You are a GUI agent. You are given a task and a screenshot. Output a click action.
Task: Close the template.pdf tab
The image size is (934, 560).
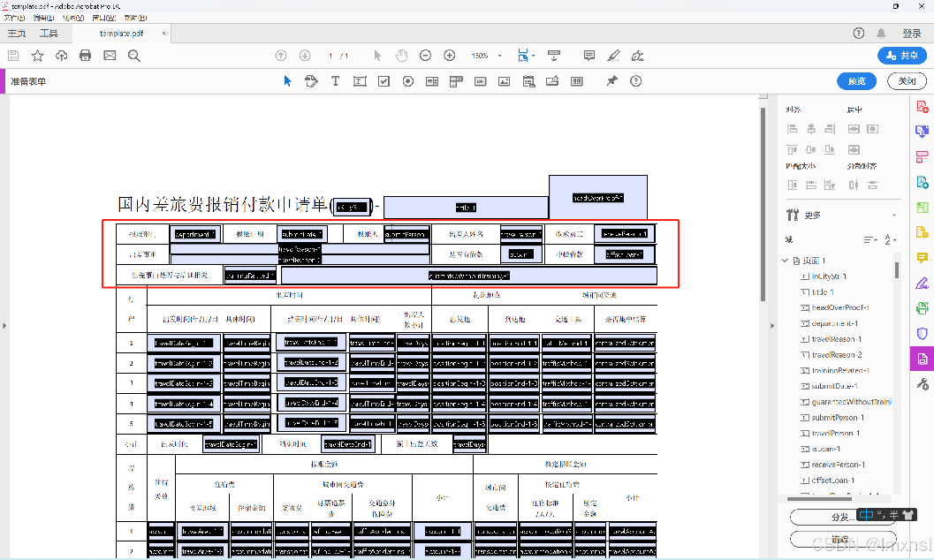163,34
